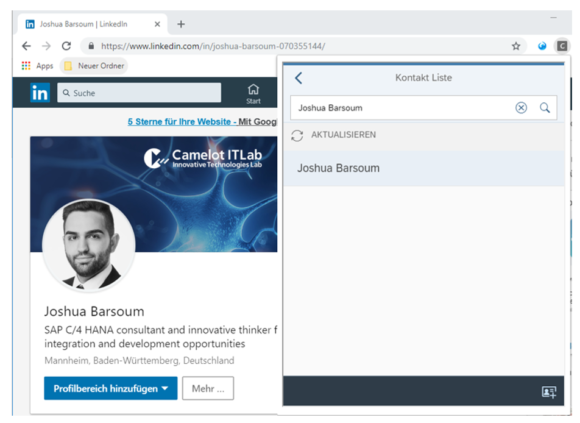Open the Mehr ... menu button

click(x=208, y=388)
